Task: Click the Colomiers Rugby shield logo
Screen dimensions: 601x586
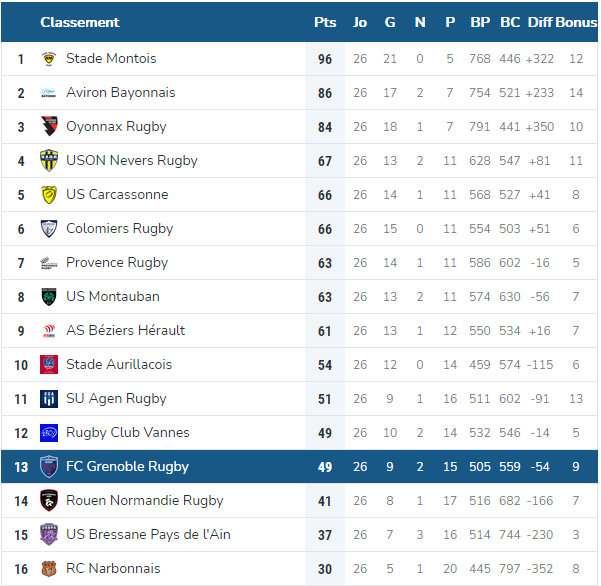Action: coord(49,229)
